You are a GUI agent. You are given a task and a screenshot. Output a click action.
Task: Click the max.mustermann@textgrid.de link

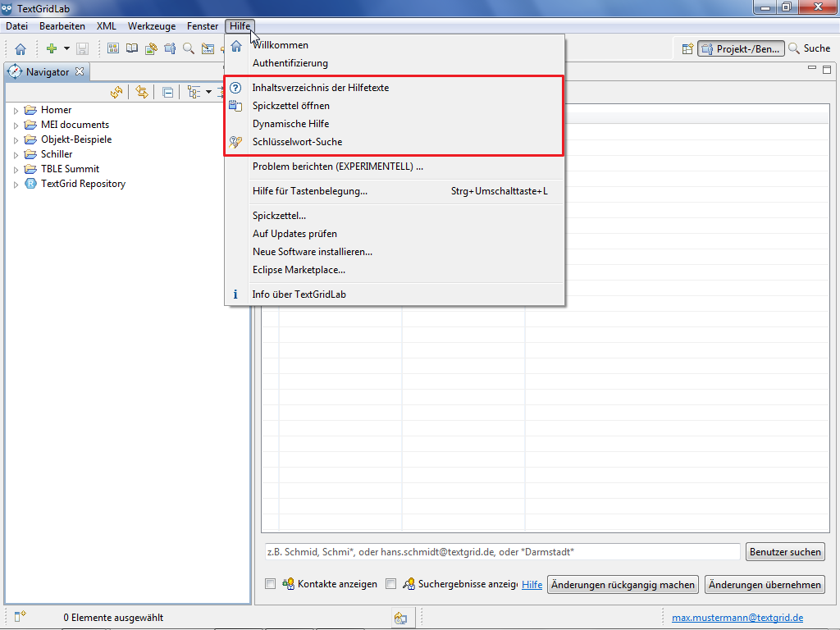coord(737,618)
